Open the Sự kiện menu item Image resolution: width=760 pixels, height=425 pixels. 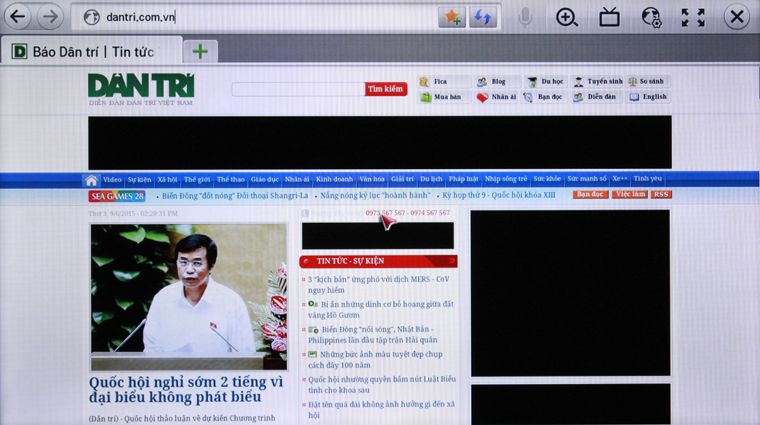click(139, 180)
